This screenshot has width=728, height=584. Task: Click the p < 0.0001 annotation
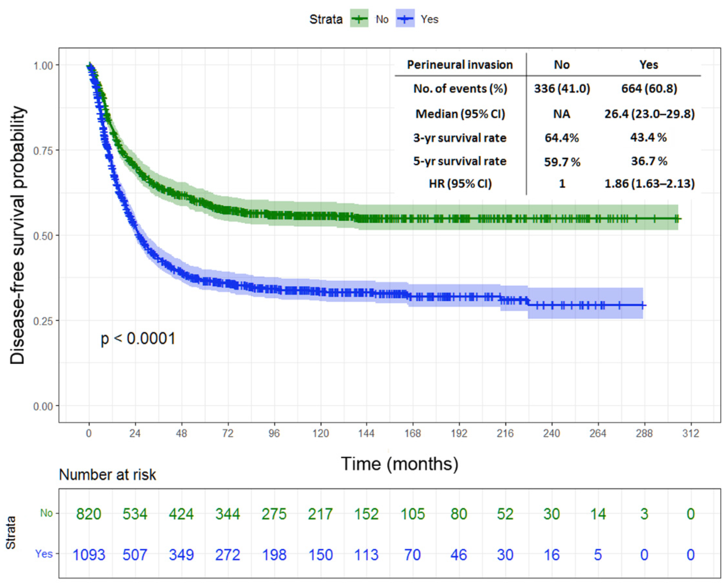point(138,338)
